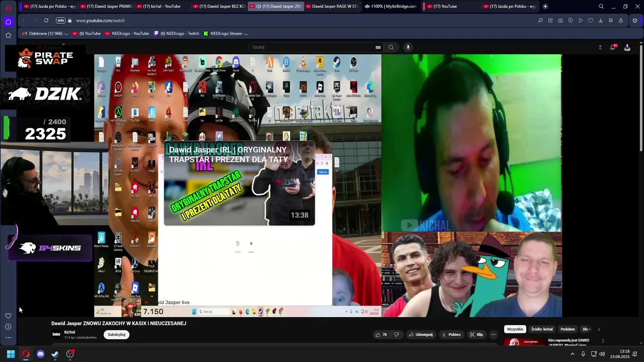
Task: Select the Podobne filter chip
Action: coord(568,329)
